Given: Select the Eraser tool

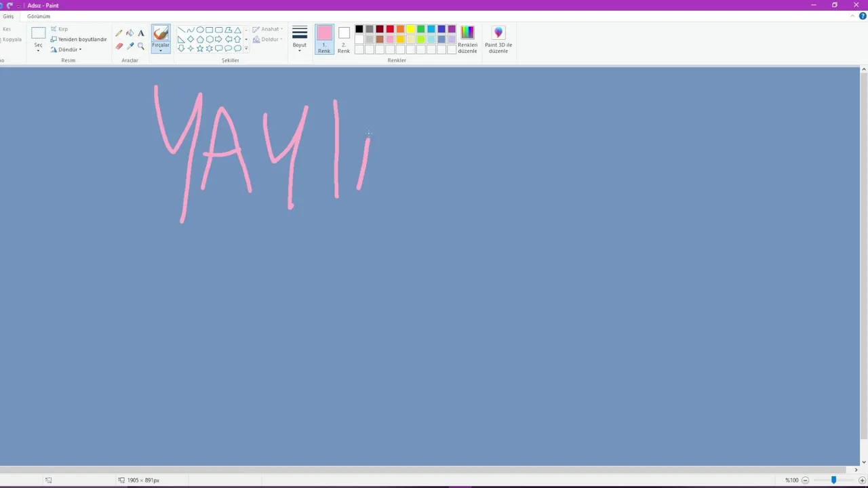Looking at the screenshot, I should coord(119,46).
